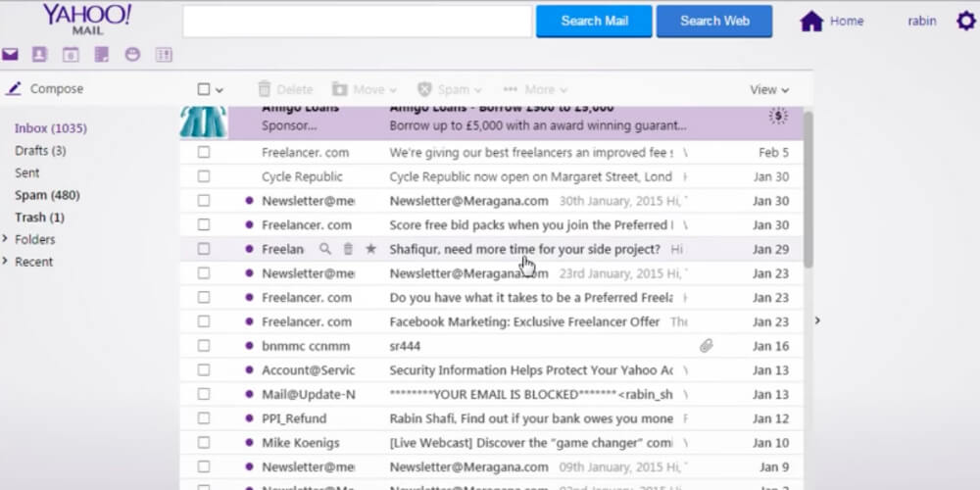This screenshot has width=980, height=490.
Task: Click the Search Web button
Action: 714,22
